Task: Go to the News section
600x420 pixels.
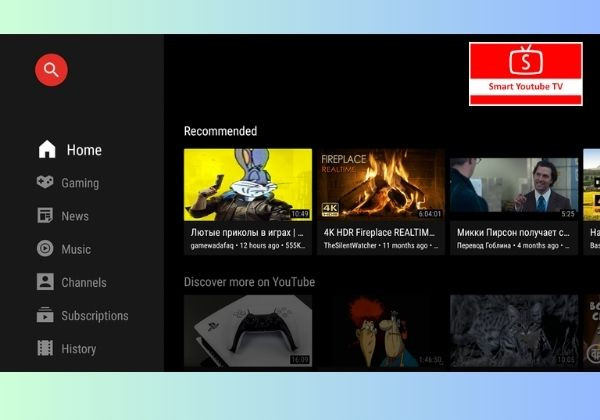Action: click(75, 216)
